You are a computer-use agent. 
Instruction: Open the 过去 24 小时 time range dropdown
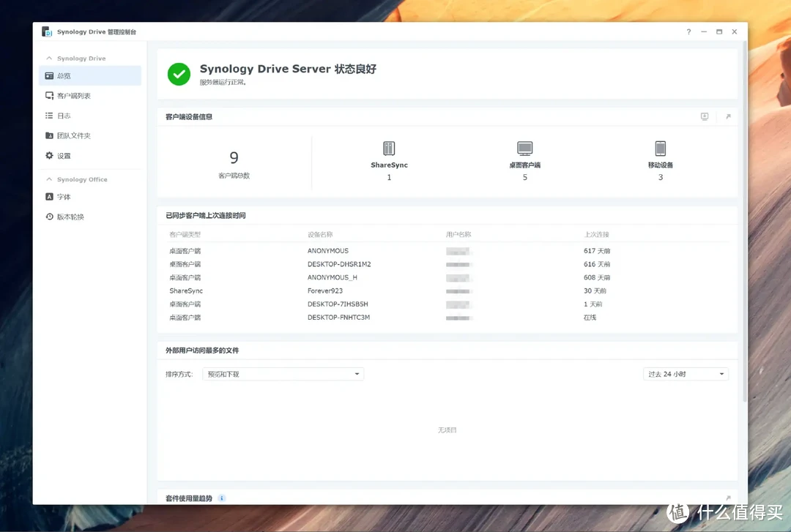pyautogui.click(x=686, y=374)
